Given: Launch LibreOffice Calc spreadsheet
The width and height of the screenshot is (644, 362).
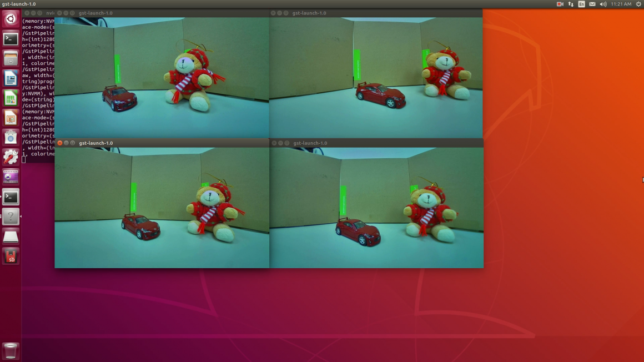Looking at the screenshot, I should pyautogui.click(x=11, y=98).
